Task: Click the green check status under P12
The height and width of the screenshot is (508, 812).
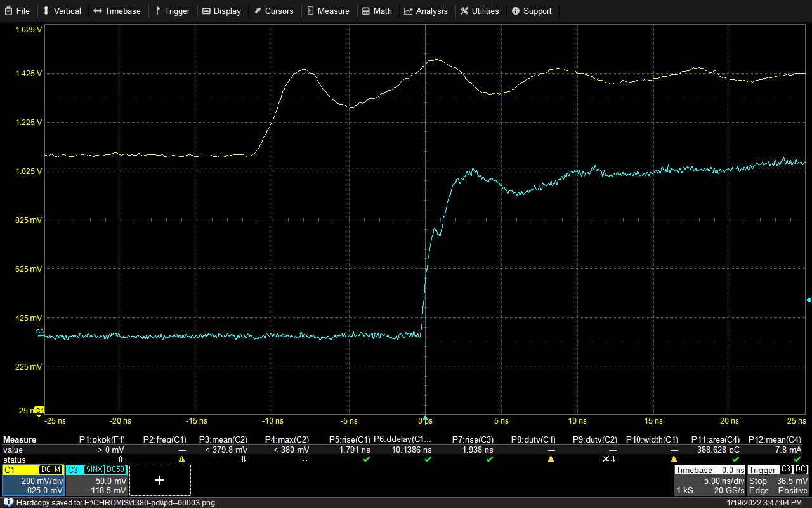Action: click(797, 459)
